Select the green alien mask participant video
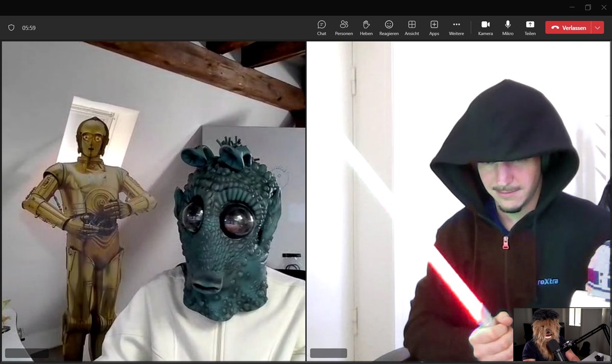612x364 pixels. point(154,201)
